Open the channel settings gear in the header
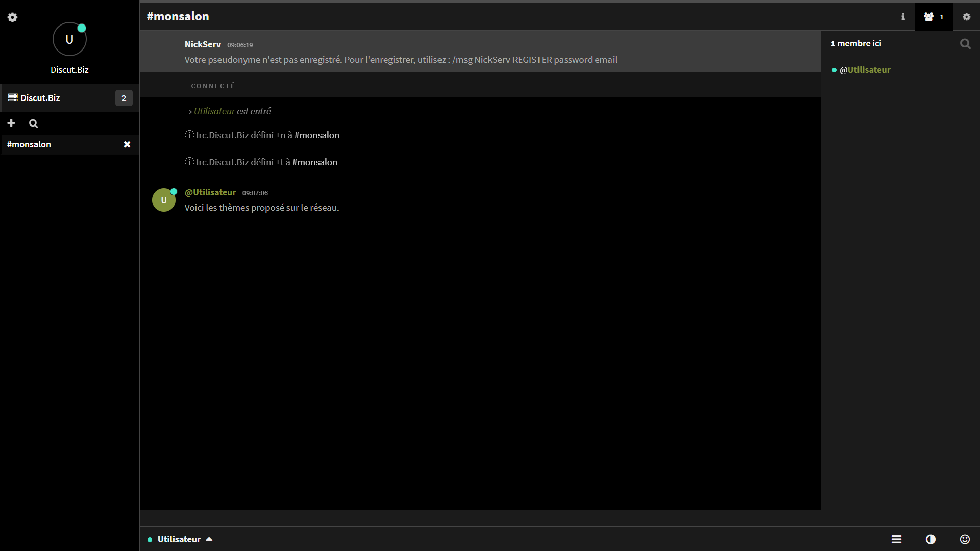 coord(966,17)
